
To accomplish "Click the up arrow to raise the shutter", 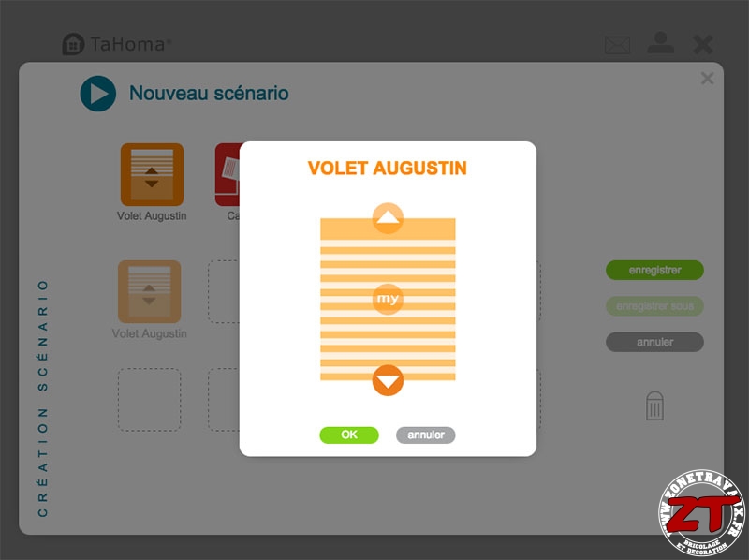I will pos(388,218).
